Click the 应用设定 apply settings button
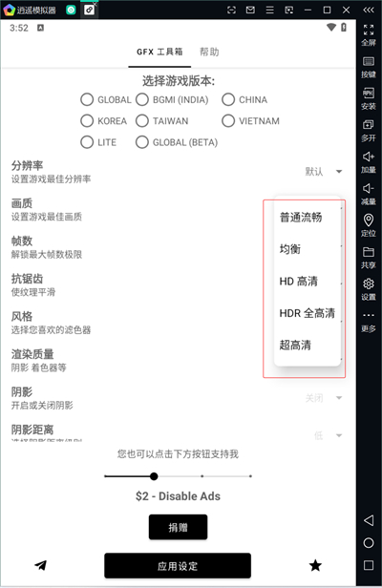382x588 pixels. (178, 565)
